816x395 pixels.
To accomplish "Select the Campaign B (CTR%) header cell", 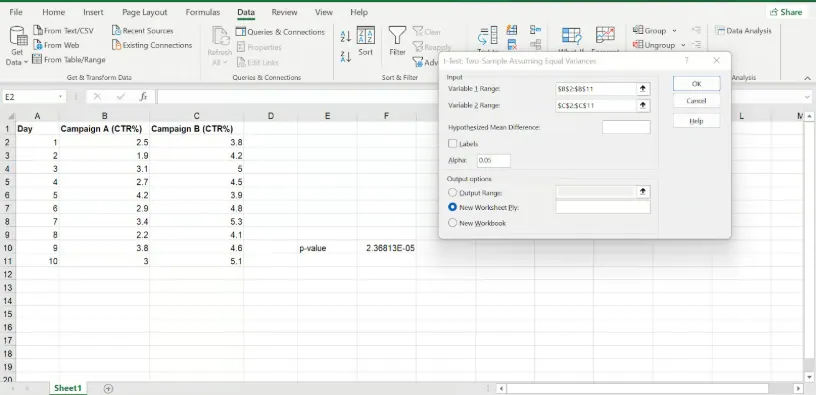I will (x=196, y=129).
